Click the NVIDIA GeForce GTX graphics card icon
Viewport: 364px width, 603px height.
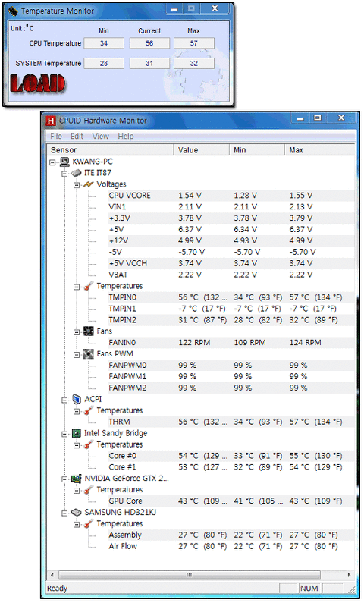click(77, 479)
